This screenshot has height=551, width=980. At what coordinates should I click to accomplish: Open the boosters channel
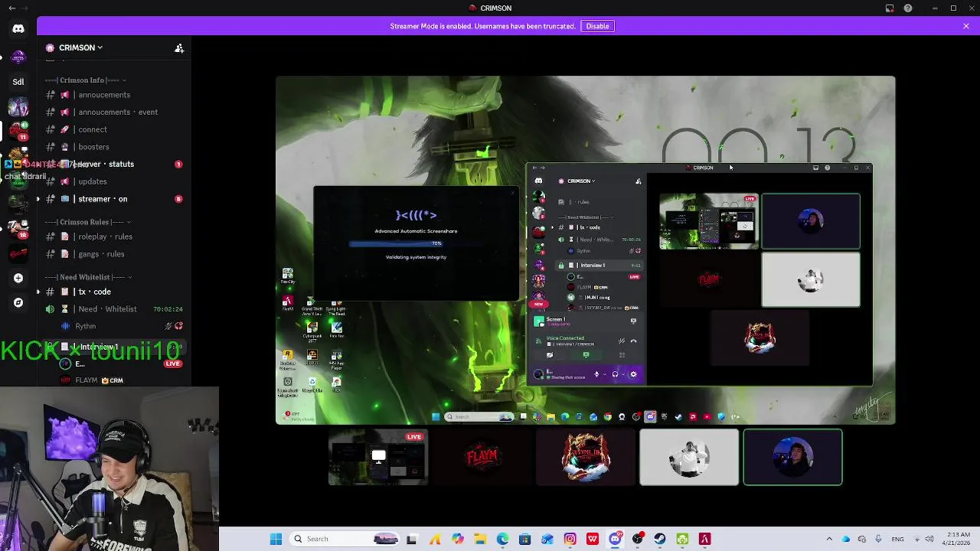113,147
